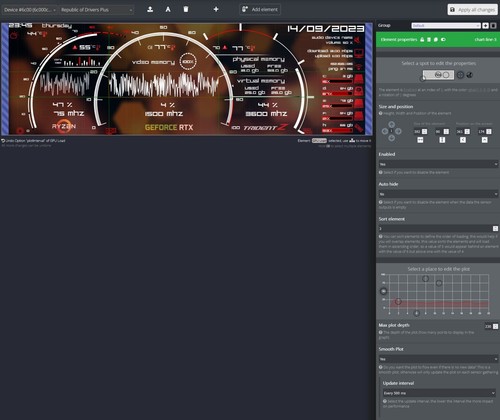Click the Sort element stepper arrows
500x420 pixels.
[x=495, y=229]
